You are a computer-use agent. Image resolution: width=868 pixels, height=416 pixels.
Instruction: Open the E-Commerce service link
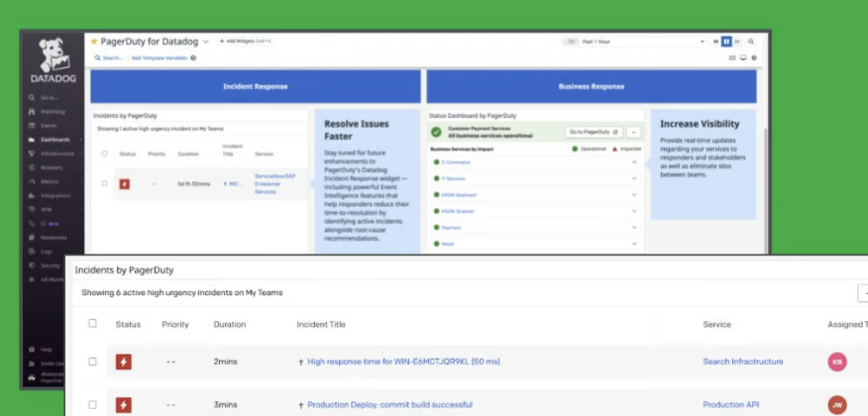click(x=456, y=162)
